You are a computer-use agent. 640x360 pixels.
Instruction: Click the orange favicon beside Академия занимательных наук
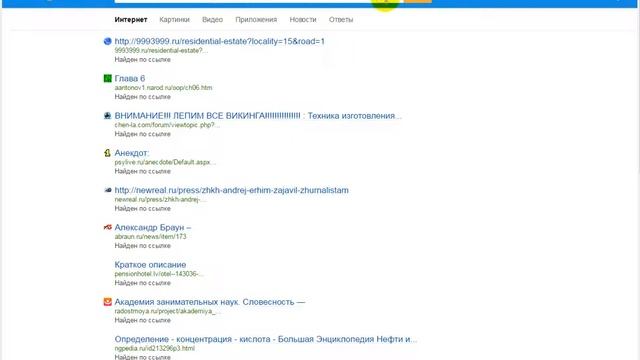coord(107,302)
